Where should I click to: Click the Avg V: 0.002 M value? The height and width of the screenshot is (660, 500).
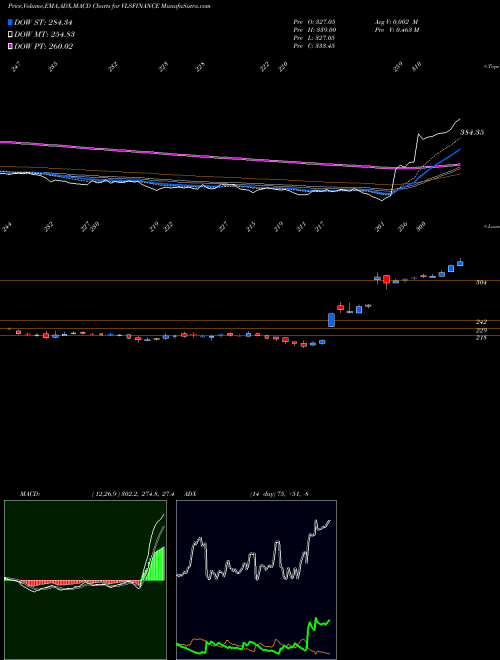tap(396, 22)
